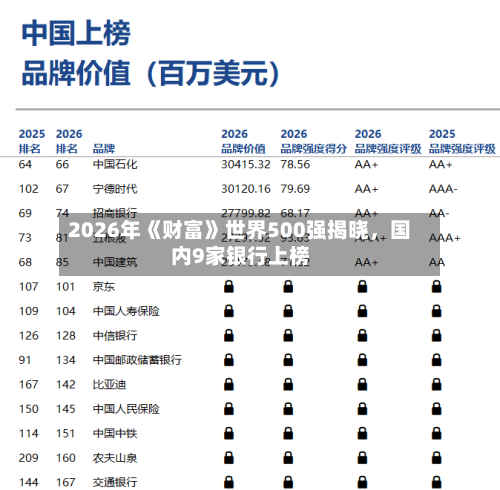Image resolution: width=500 pixels, height=490 pixels.
Task: Select brand value 30415.32
Action: click(246, 164)
